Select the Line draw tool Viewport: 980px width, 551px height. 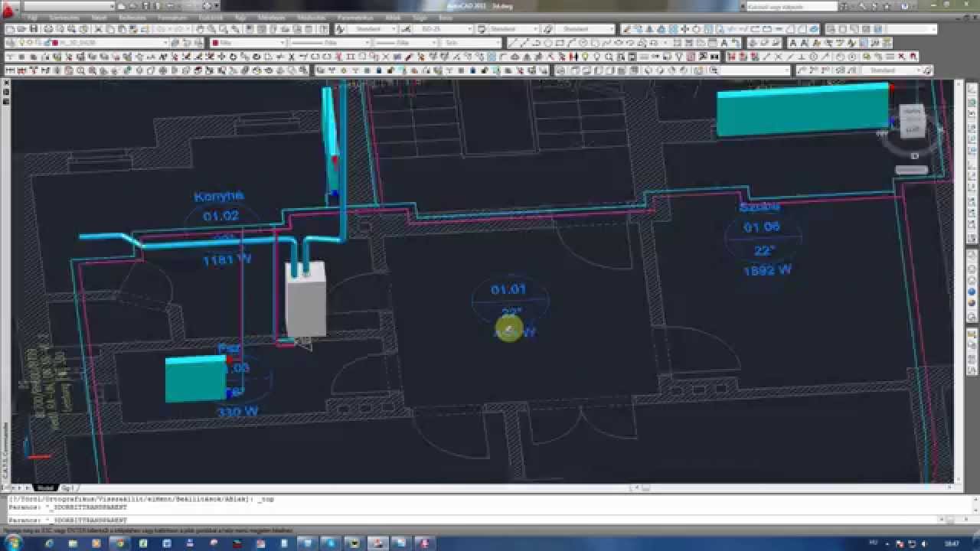click(x=512, y=43)
